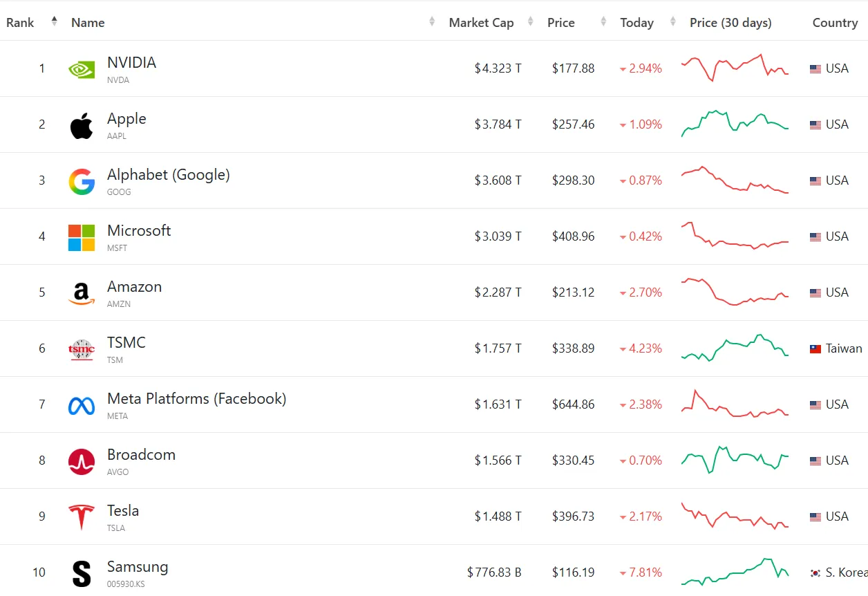Click TSMC today change 4.23%
The height and width of the screenshot is (596, 868).
641,348
